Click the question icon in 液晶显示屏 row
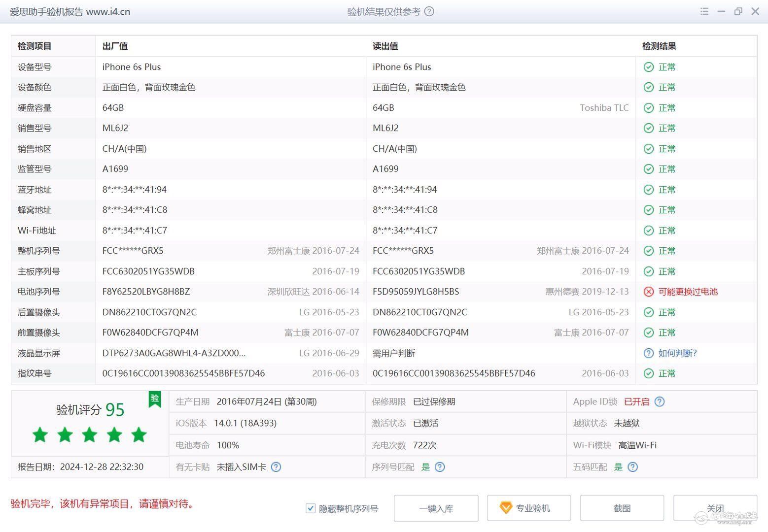Viewport: 768px width, 532px height. 649,353
